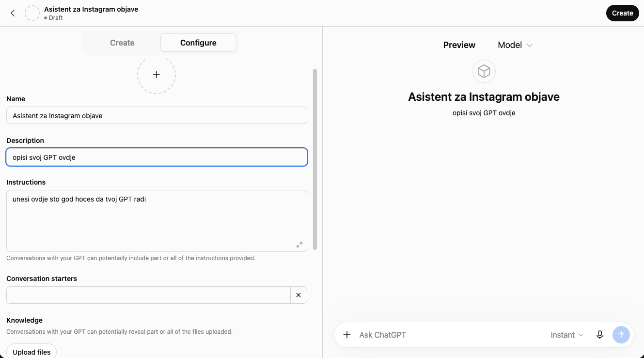Screen dimensions: 644x358
Task: Click into the Description field
Action: point(157,157)
